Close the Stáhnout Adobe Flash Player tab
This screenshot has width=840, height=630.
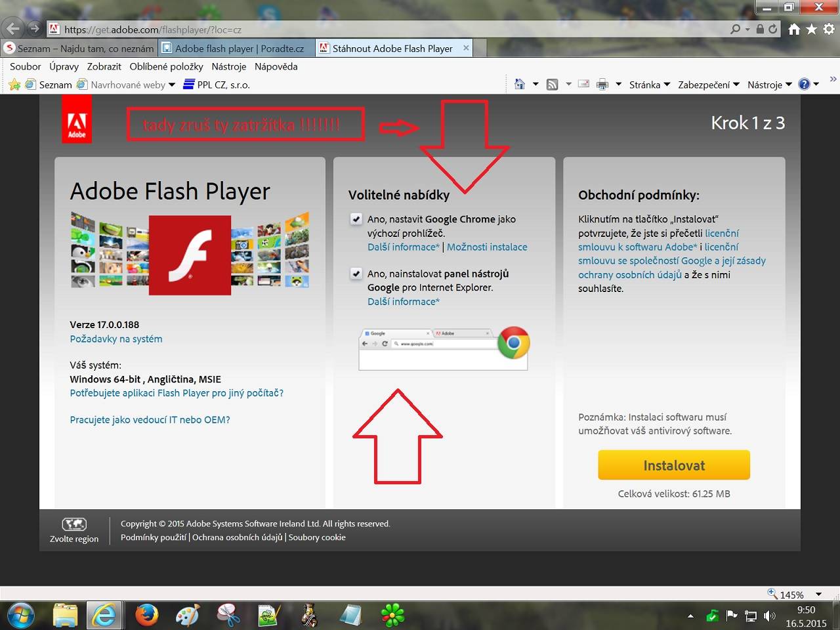[466, 48]
